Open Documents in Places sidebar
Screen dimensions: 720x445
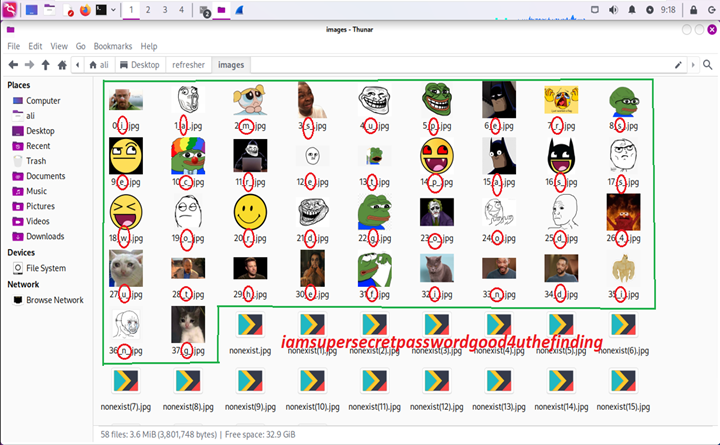pos(39,176)
